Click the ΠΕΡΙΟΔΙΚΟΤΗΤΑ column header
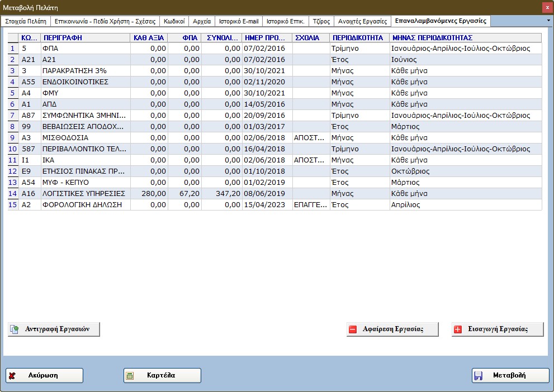This screenshot has height=392, width=554. [358, 37]
